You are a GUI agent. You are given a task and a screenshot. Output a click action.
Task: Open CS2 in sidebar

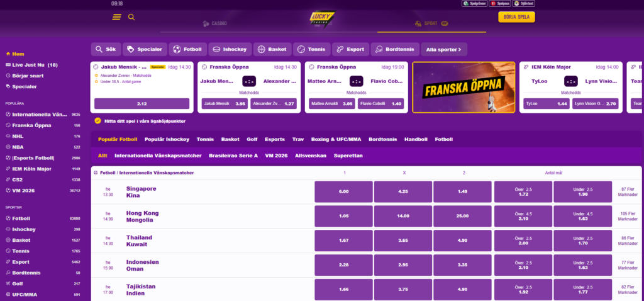[43, 179]
